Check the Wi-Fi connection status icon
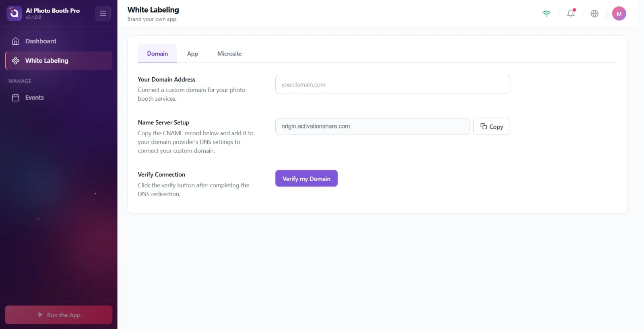The width and height of the screenshot is (644, 329). pyautogui.click(x=546, y=13)
